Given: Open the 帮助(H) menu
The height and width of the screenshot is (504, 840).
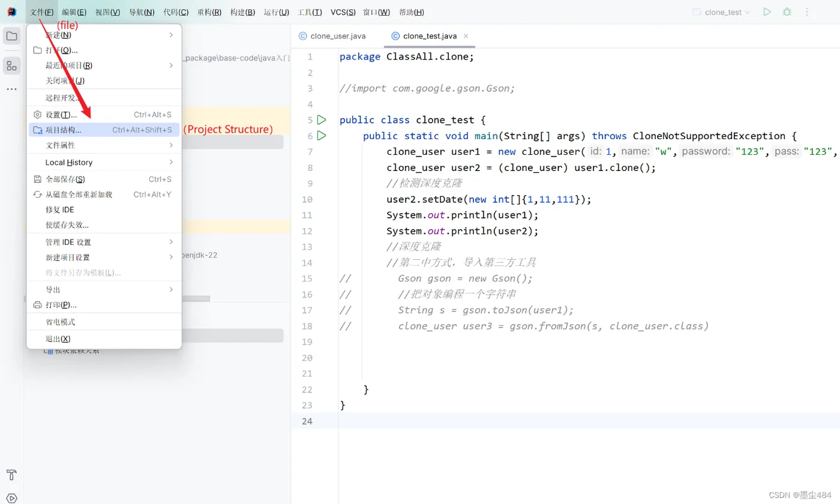Looking at the screenshot, I should pyautogui.click(x=412, y=12).
